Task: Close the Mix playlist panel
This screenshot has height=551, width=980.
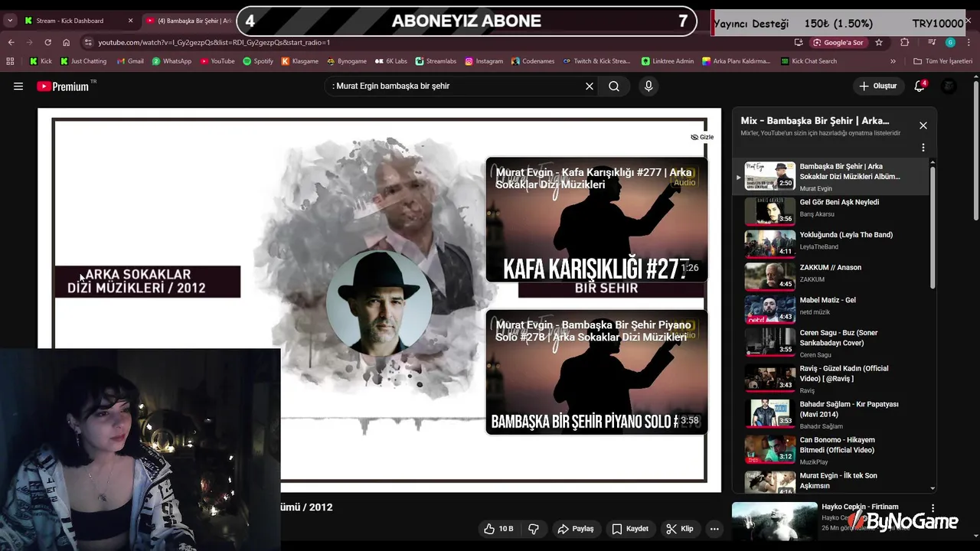Action: [923, 126]
